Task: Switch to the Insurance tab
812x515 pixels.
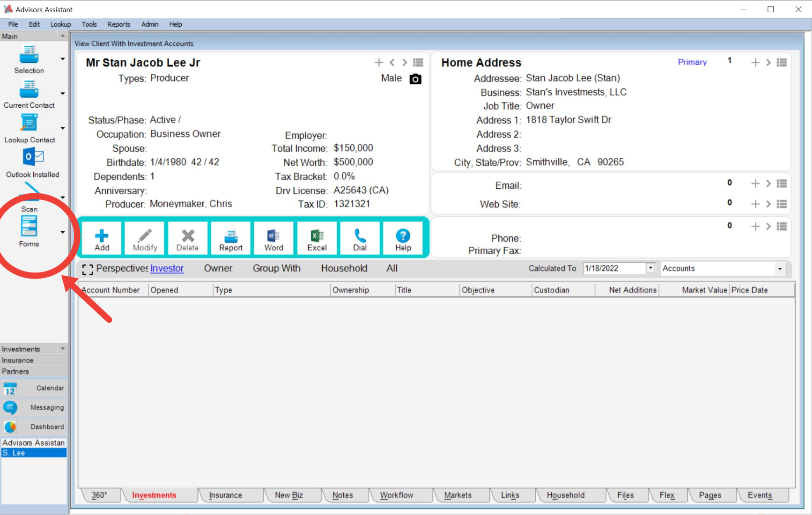Action: pyautogui.click(x=225, y=495)
